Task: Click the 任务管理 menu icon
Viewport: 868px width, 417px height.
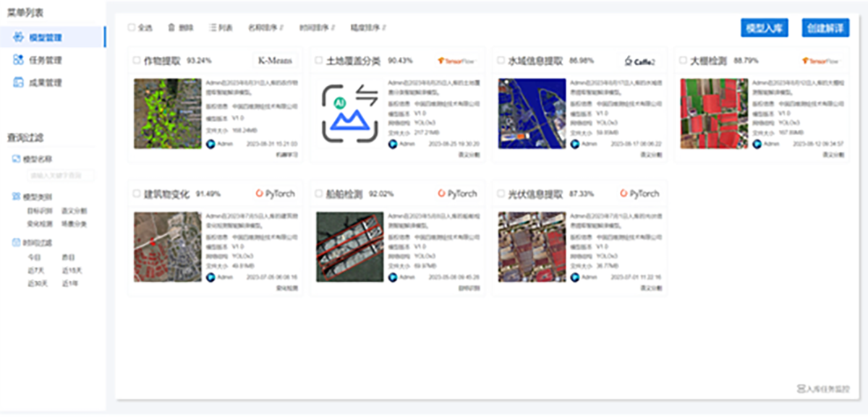Action: pos(19,60)
